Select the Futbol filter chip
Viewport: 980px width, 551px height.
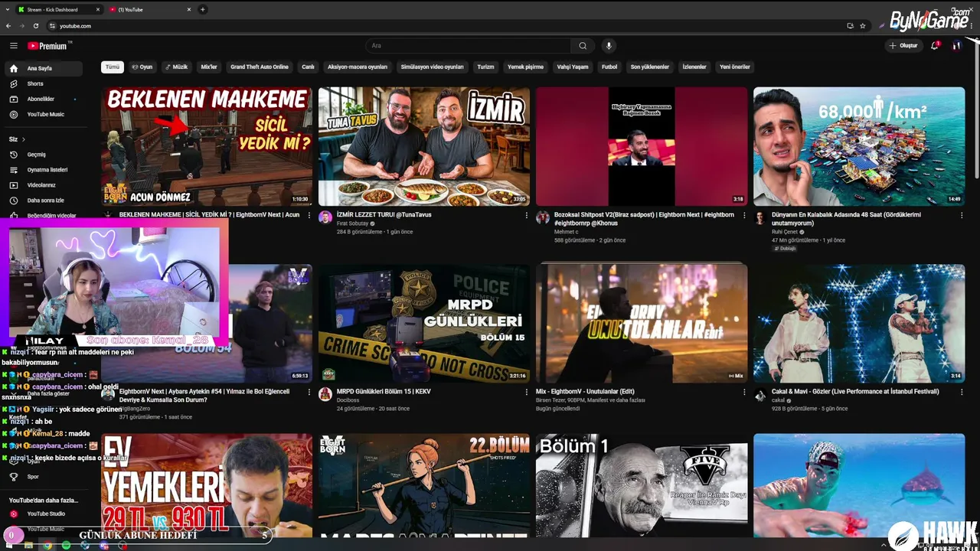point(609,67)
